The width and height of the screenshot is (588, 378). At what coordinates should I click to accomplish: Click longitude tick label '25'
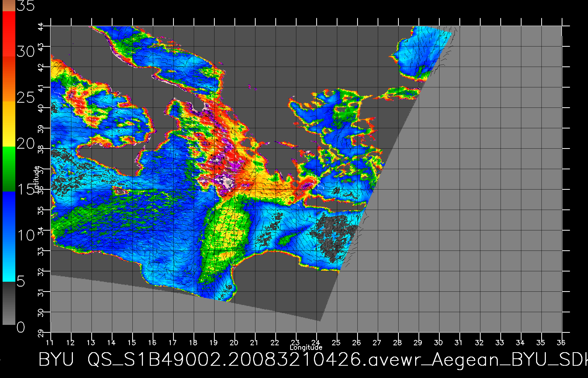click(336, 342)
